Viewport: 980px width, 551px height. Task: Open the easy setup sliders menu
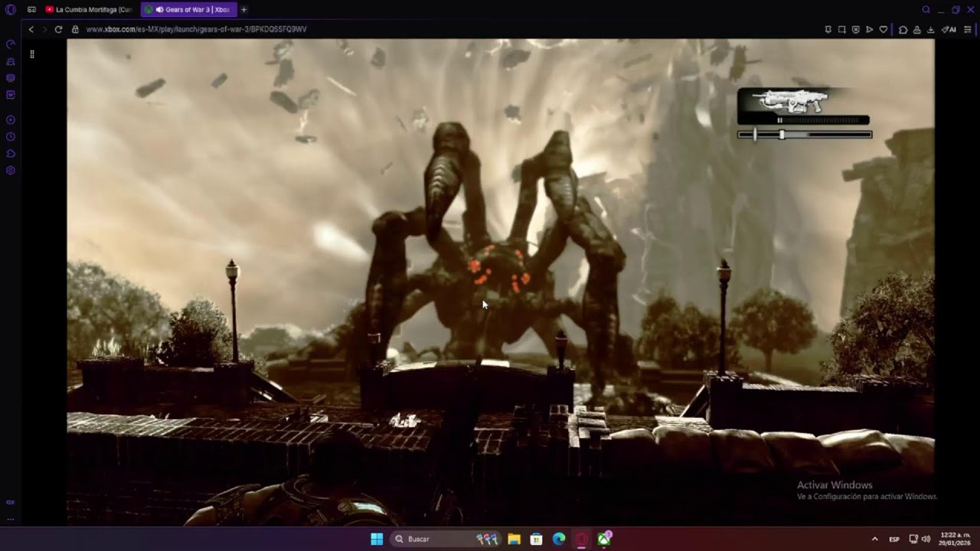coord(968,29)
